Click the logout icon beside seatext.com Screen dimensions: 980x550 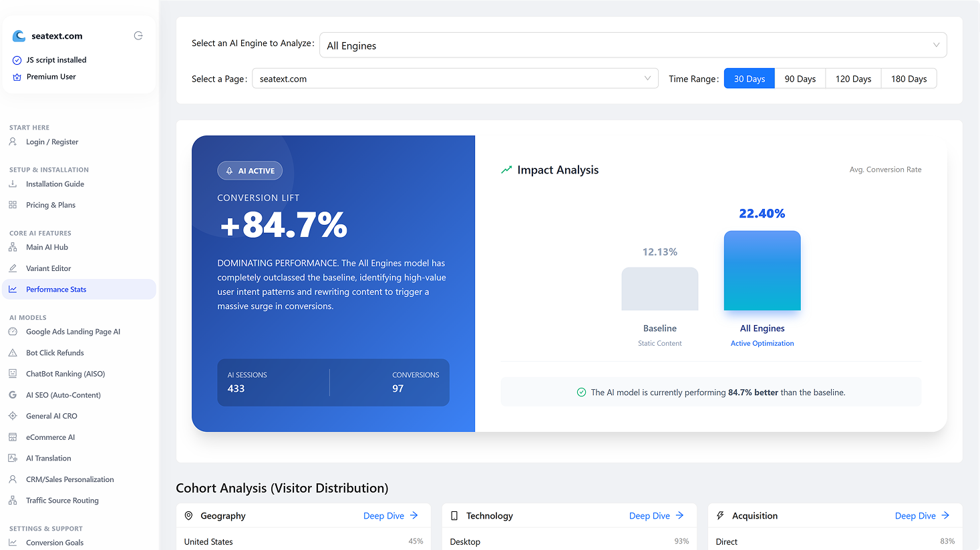(x=138, y=35)
